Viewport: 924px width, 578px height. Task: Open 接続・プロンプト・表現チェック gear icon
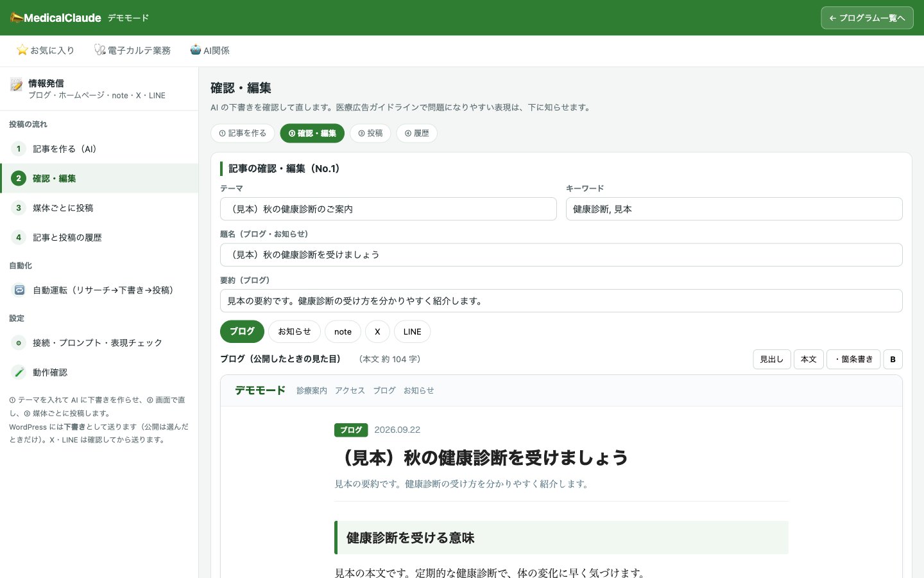point(19,343)
